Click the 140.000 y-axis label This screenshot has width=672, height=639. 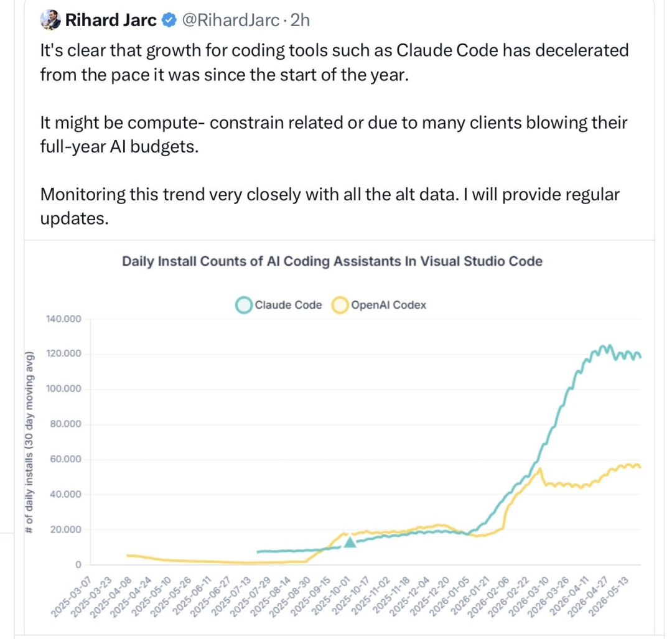coord(63,319)
